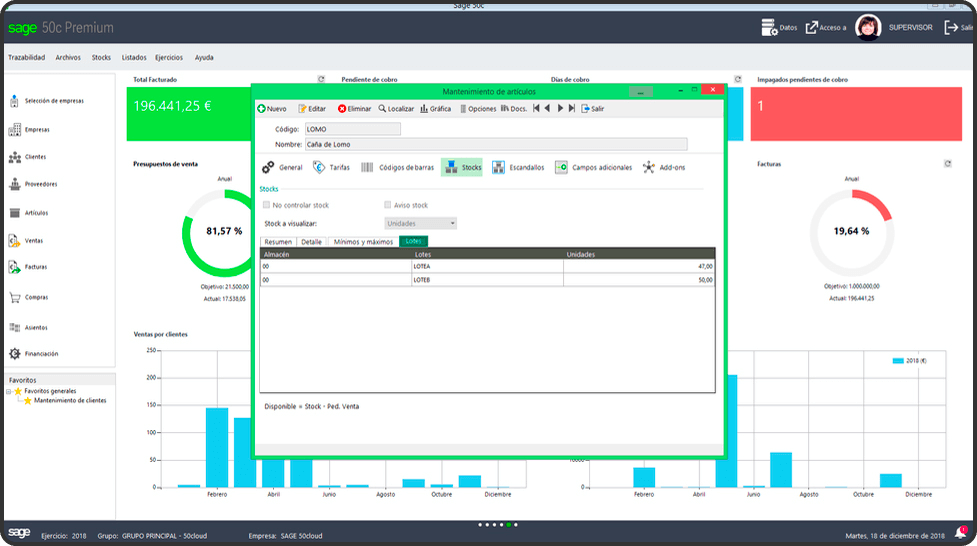Toggle the No controlar stock checkbox
This screenshot has width=977, height=546.
point(266,204)
